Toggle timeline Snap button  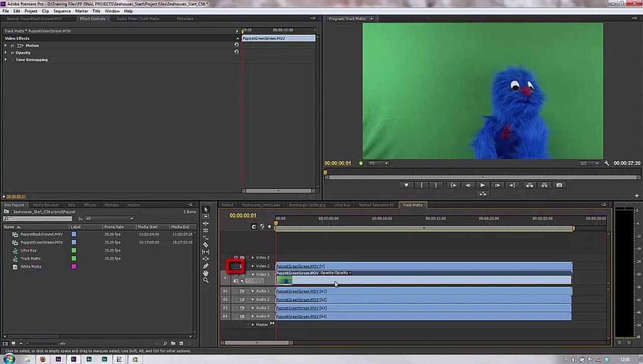254,226
